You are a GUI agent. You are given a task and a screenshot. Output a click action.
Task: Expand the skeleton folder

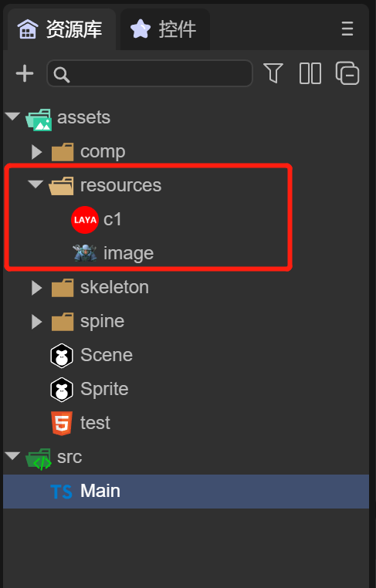(36, 288)
